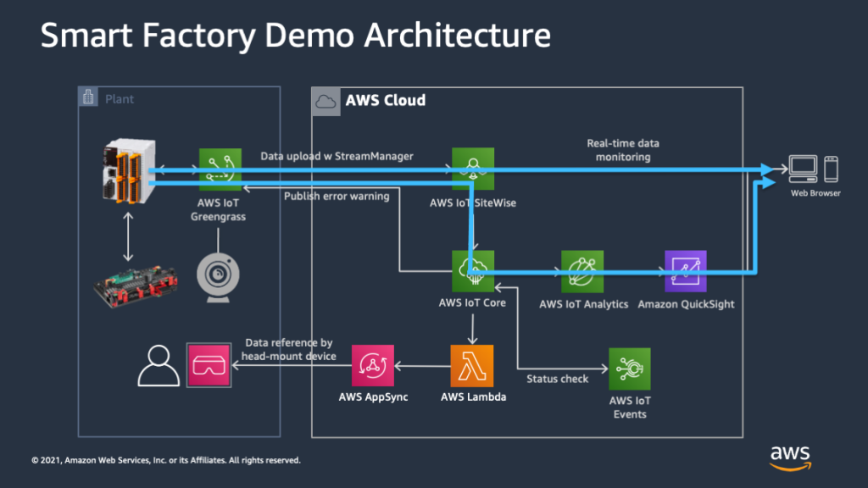868x488 pixels.
Task: Select the AWS Lambda icon
Action: click(x=473, y=367)
